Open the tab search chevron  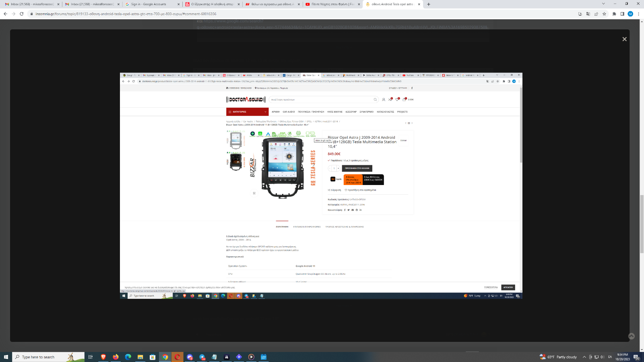click(x=603, y=4)
